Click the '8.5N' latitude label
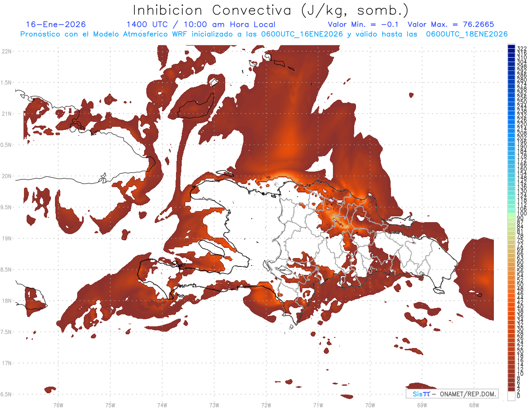 click(x=7, y=270)
